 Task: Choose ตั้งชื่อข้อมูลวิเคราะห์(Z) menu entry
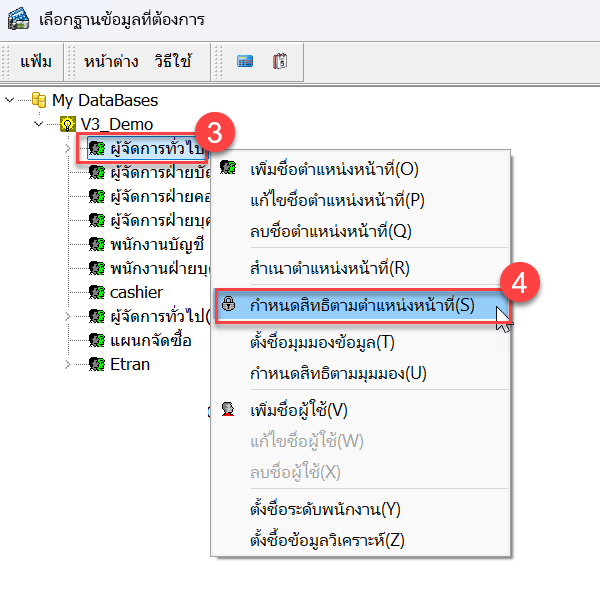click(361, 540)
